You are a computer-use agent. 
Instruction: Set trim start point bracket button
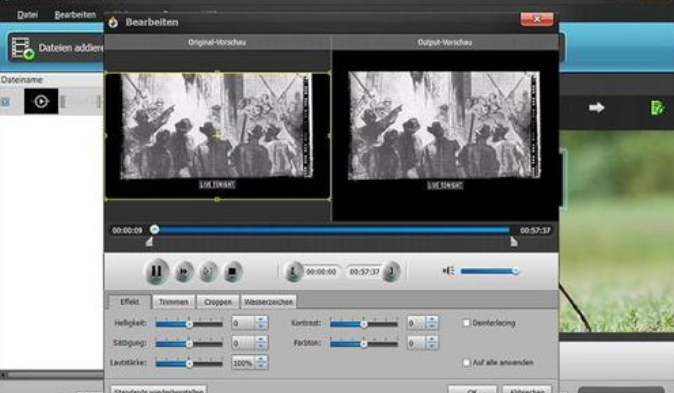(293, 272)
